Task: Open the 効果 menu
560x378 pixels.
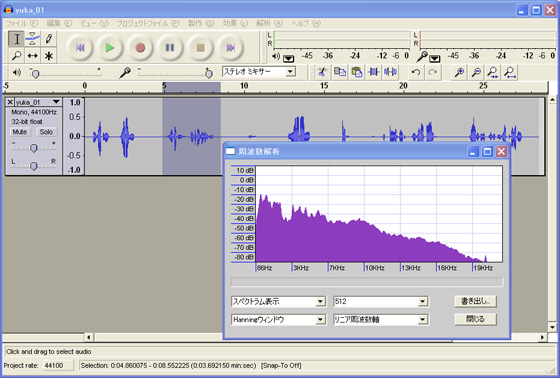Action: pyautogui.click(x=235, y=23)
